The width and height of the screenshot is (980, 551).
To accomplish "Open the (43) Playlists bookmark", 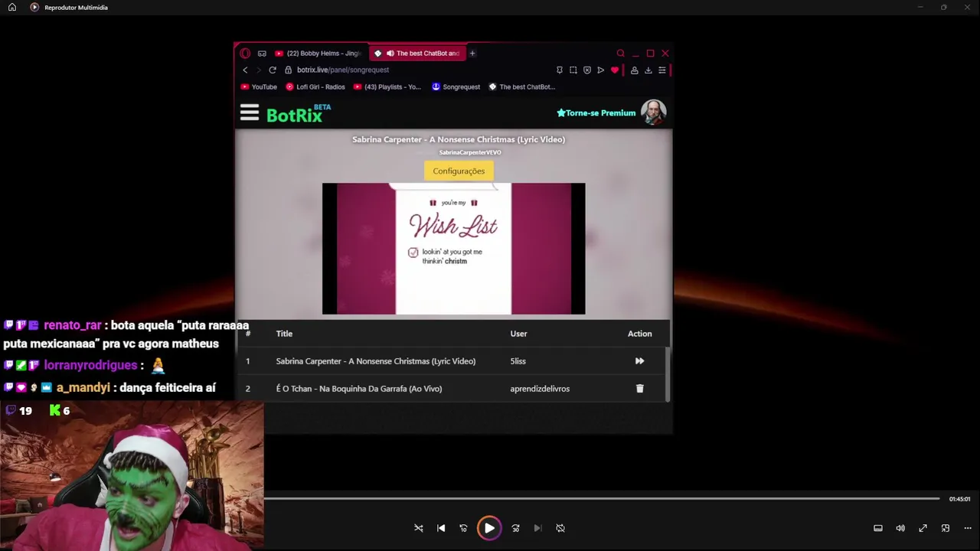I will tap(387, 86).
